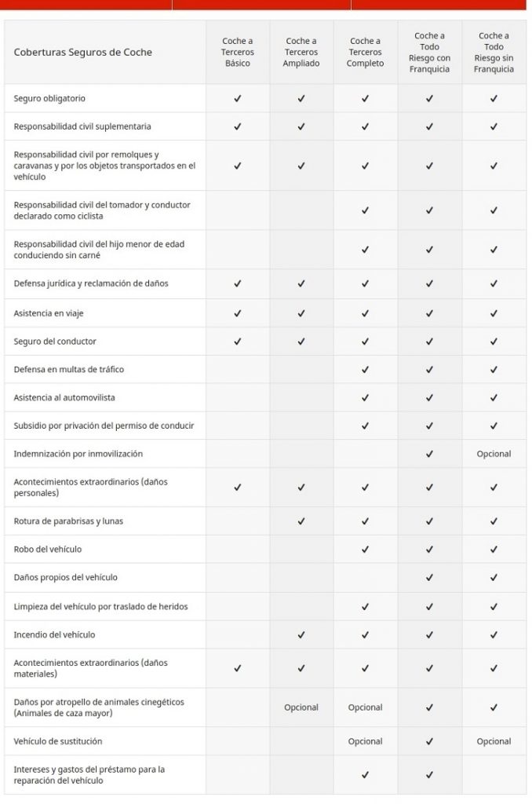Click Defensa en multas checkmark under Terceros Completo

365,369
